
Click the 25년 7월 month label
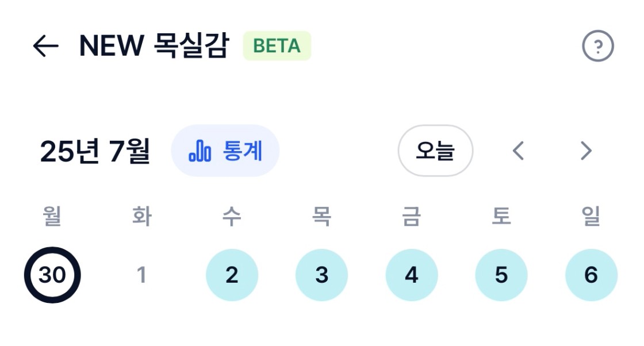pyautogui.click(x=95, y=151)
